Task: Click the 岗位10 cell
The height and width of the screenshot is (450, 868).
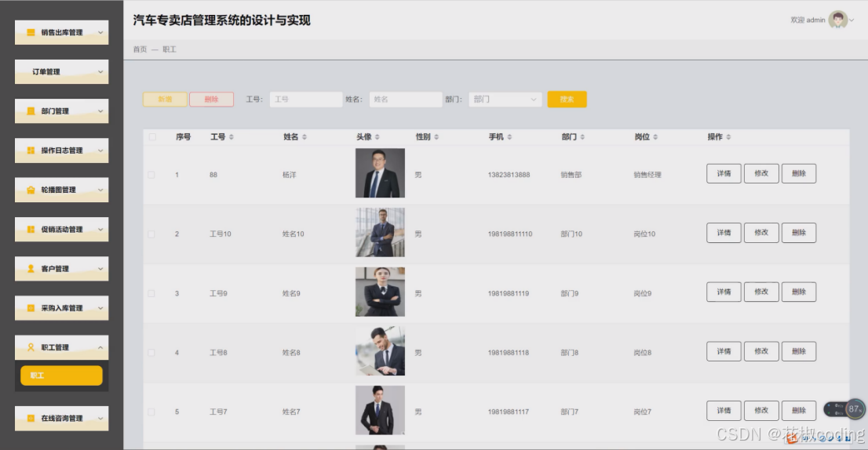Action: tap(644, 234)
